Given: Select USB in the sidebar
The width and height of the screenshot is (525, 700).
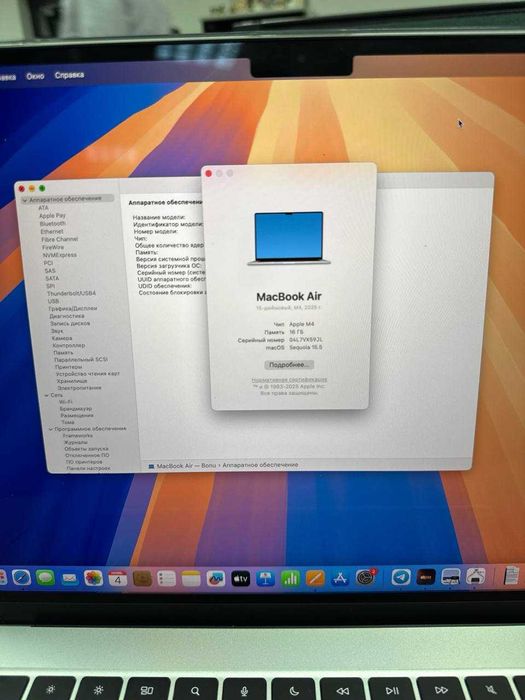Looking at the screenshot, I should 54,301.
